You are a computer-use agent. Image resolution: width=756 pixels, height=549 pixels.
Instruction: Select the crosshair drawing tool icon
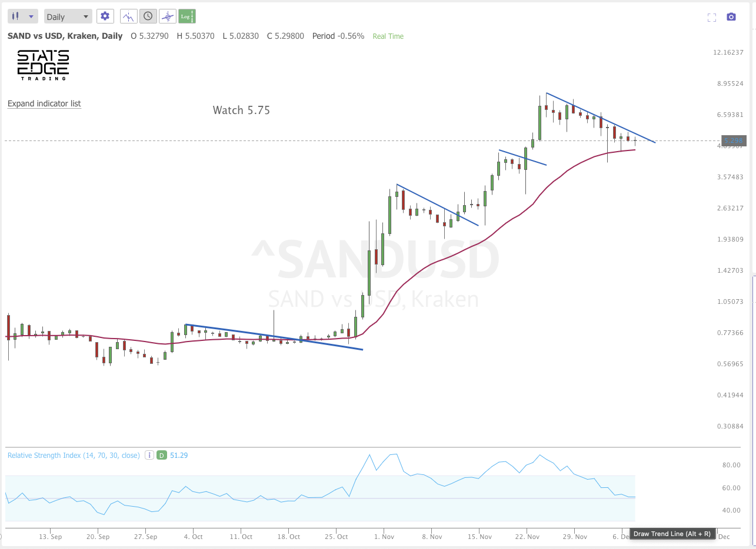(x=167, y=16)
